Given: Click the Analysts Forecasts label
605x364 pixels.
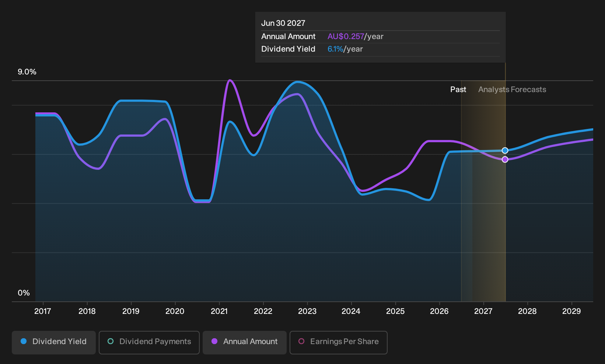Looking at the screenshot, I should [512, 90].
